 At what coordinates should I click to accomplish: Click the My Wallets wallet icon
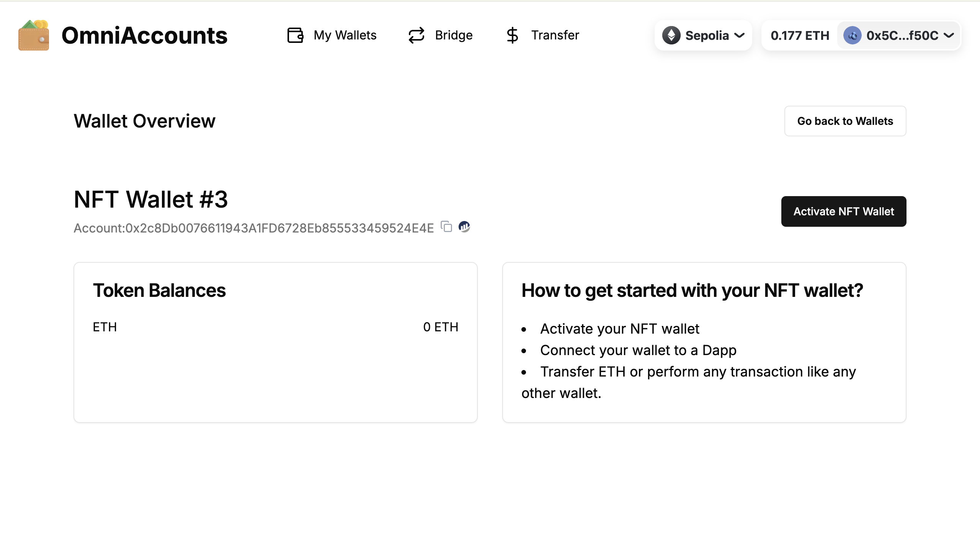(295, 35)
